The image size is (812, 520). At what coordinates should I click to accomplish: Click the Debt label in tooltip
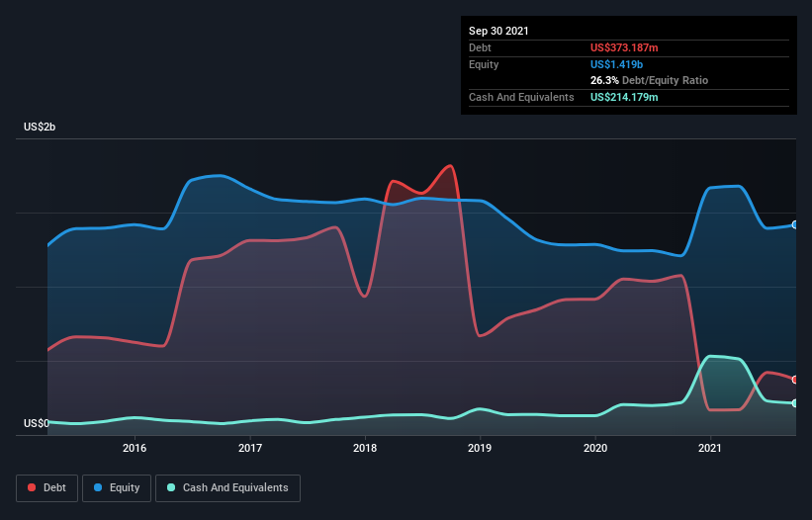click(480, 47)
